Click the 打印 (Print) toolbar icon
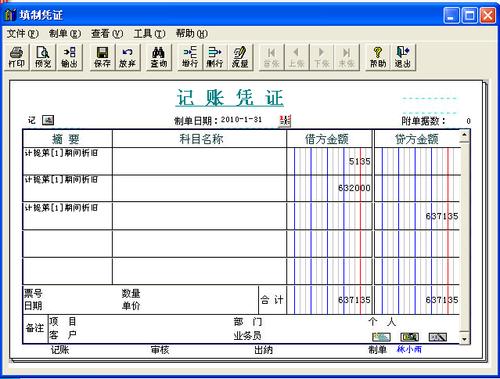This screenshot has width=500, height=379. (16, 57)
